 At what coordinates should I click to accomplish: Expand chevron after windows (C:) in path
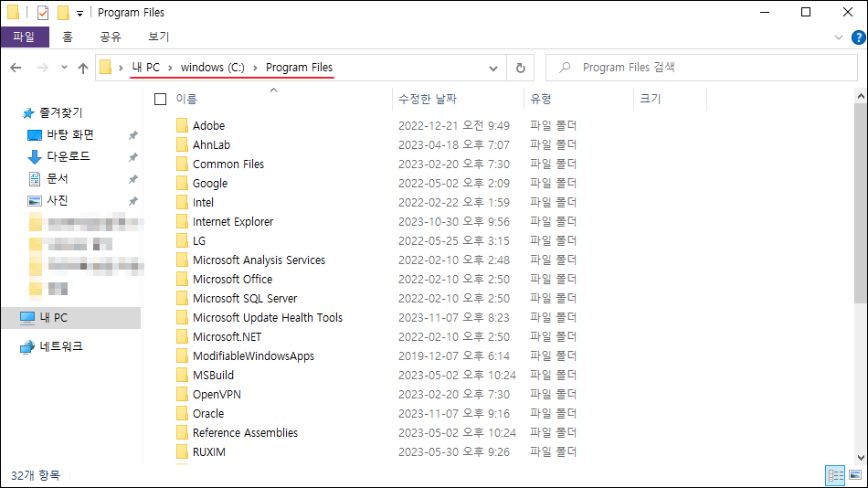coord(255,68)
